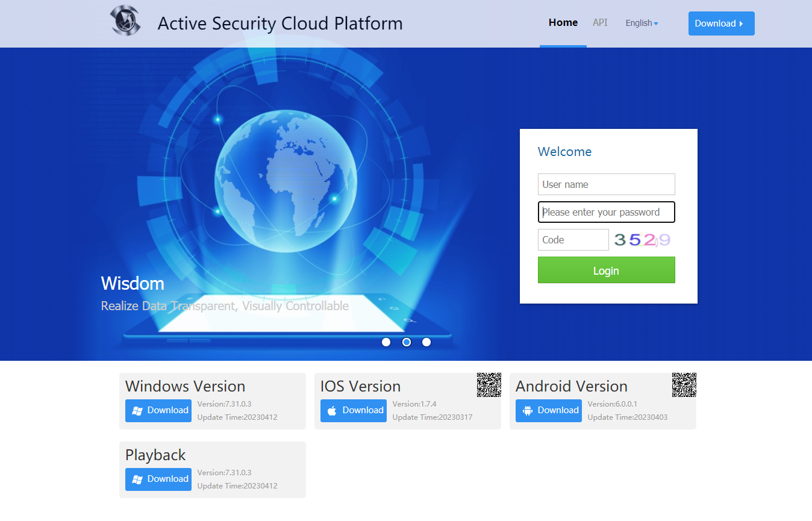Select the second carousel slide dot
Image resolution: width=812 pixels, height=521 pixels.
click(407, 342)
